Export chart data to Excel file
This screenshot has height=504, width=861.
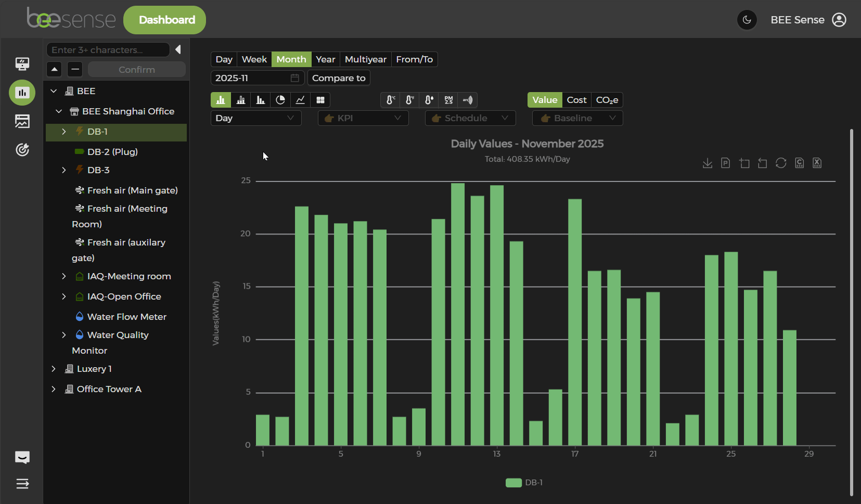click(x=817, y=163)
